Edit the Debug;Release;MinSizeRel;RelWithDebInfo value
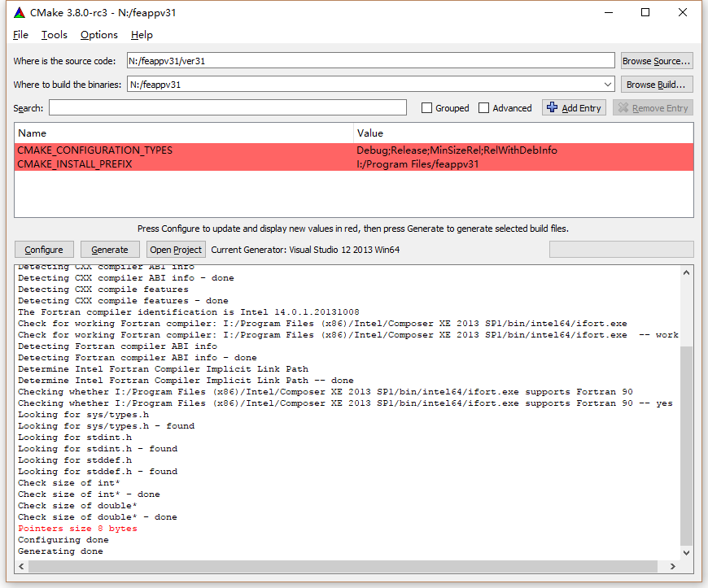 click(457, 150)
